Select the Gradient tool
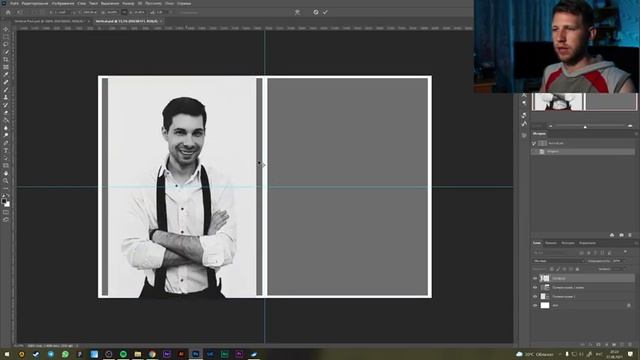This screenshot has height=360, width=640. 6,120
